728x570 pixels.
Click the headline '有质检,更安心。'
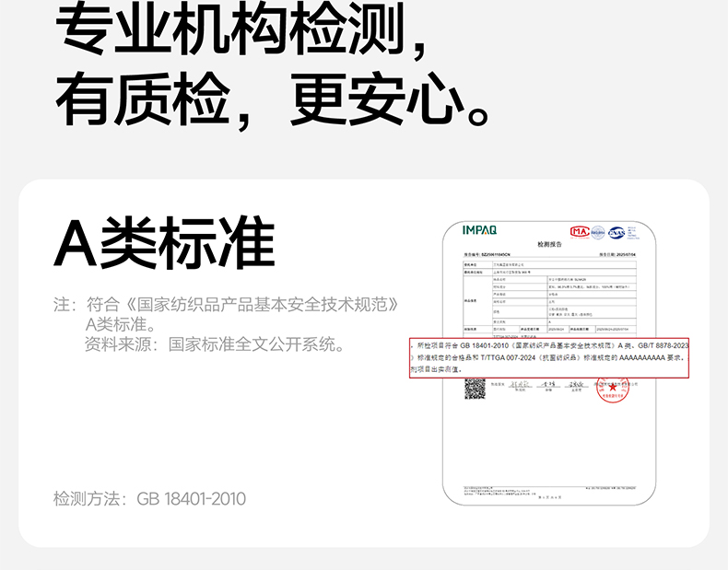tap(273, 99)
